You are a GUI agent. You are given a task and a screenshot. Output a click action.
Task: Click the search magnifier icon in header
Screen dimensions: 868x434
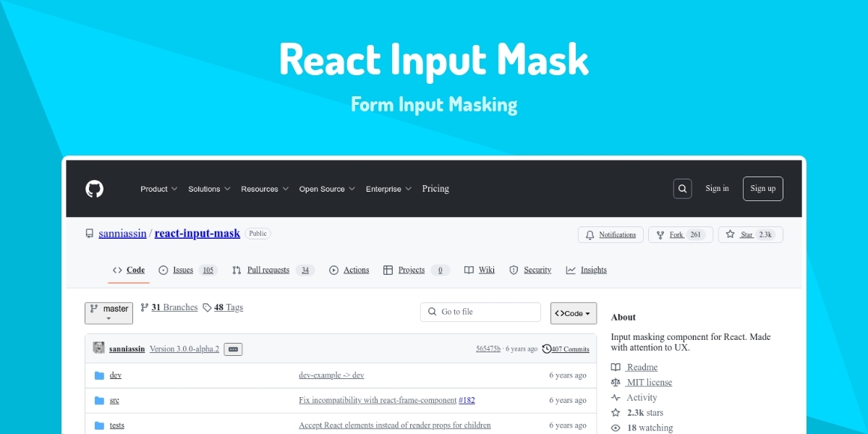pyautogui.click(x=682, y=189)
